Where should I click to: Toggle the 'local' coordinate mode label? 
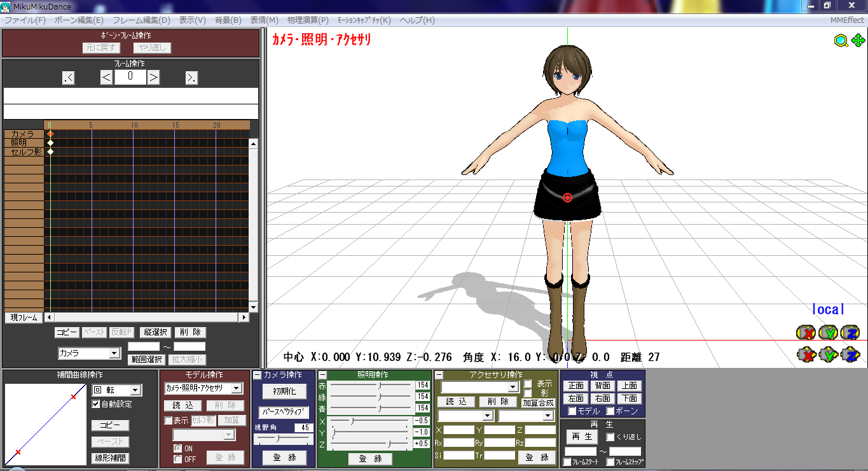[x=828, y=309]
